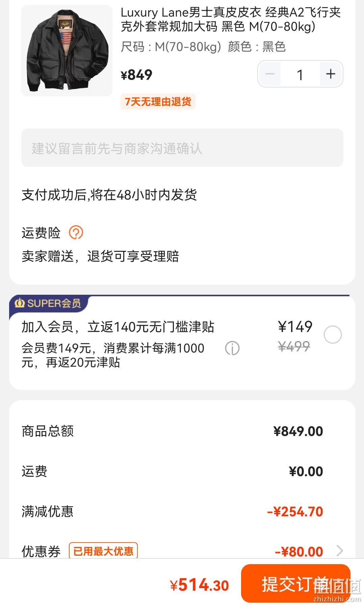Select the SUPER会员 join radio button
This screenshot has width=364, height=605.
333,335
